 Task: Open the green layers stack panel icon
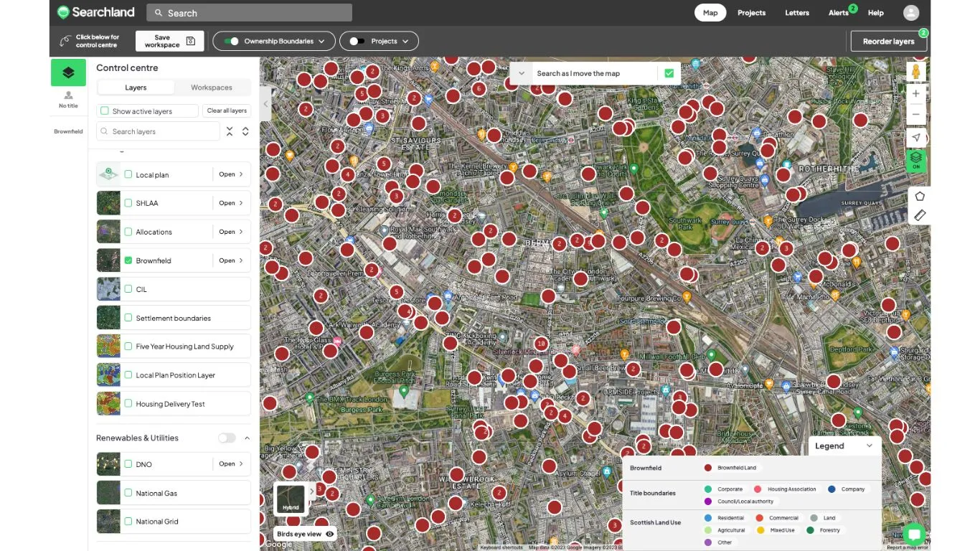pyautogui.click(x=68, y=72)
